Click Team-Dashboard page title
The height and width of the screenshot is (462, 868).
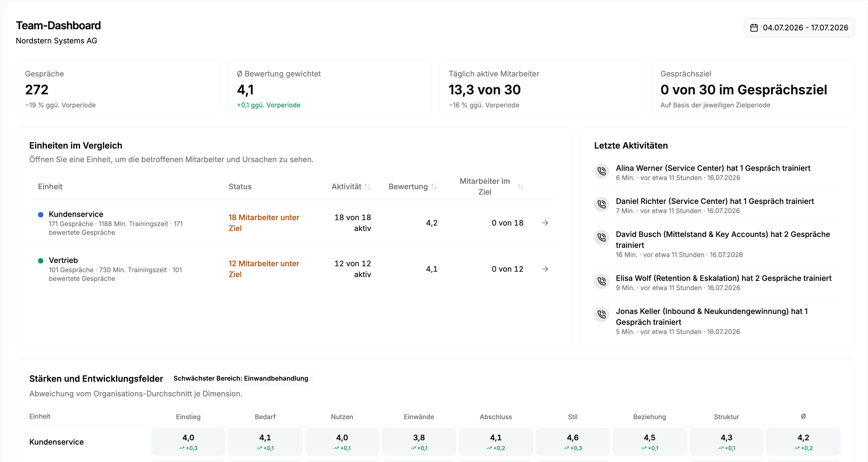tap(58, 25)
